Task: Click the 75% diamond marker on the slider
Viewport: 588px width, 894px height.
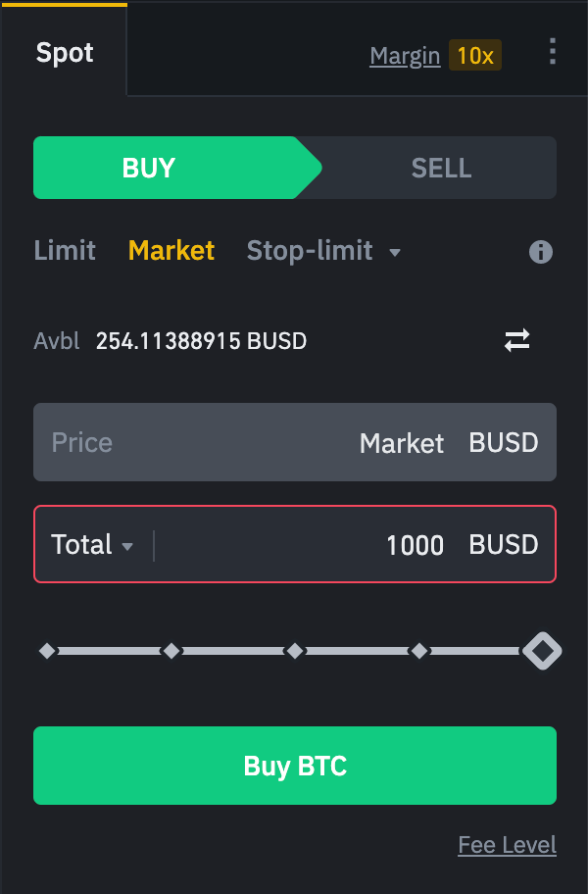Action: pyautogui.click(x=419, y=650)
